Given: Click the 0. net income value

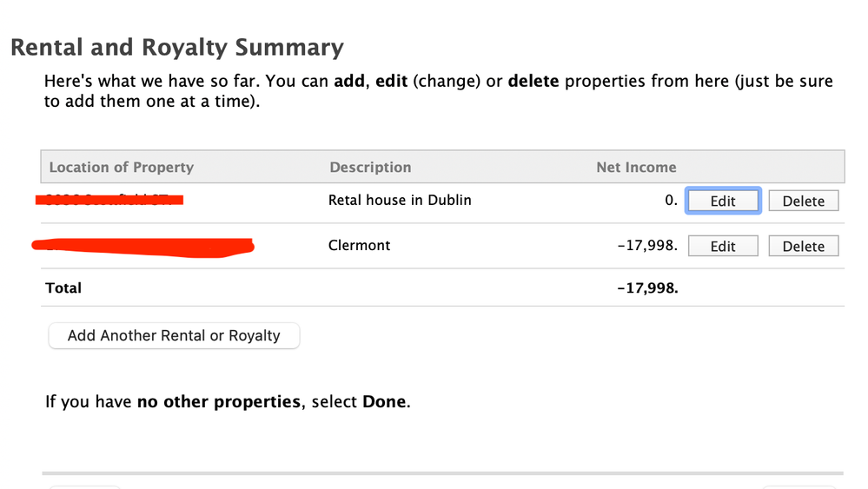Looking at the screenshot, I should (671, 201).
